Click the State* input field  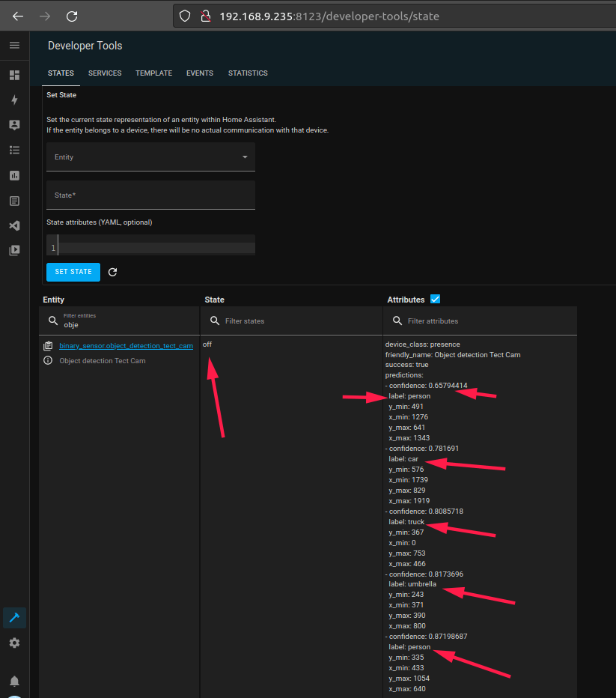[150, 195]
